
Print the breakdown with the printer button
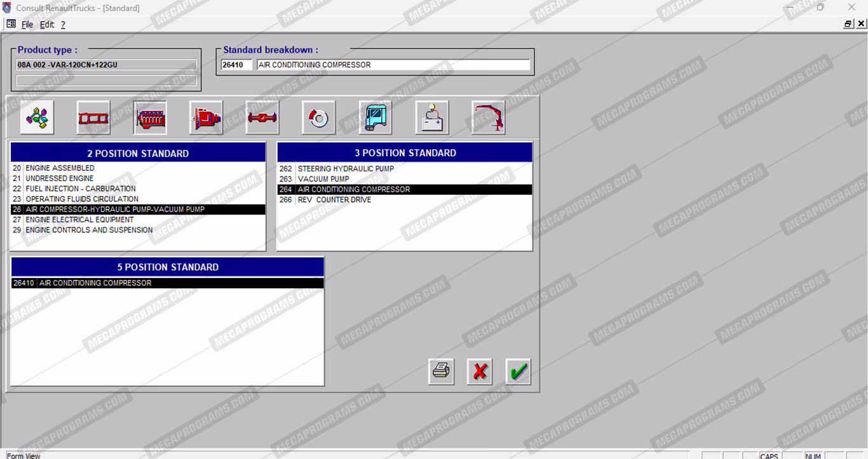(x=441, y=371)
